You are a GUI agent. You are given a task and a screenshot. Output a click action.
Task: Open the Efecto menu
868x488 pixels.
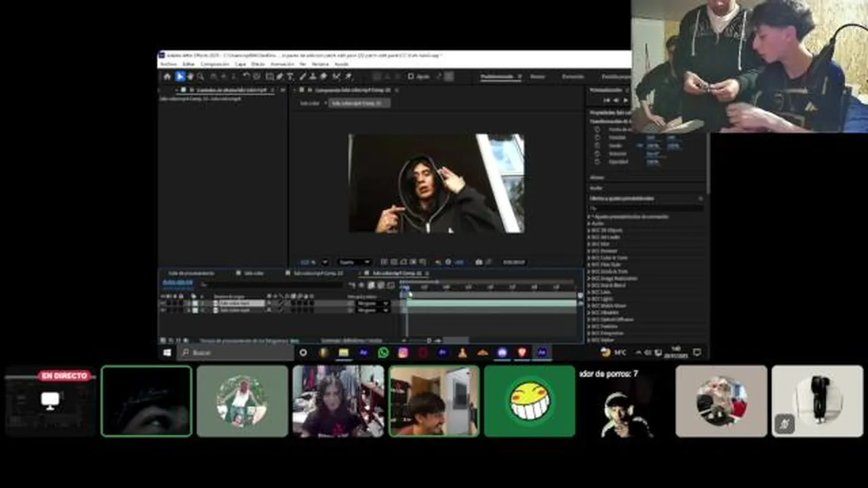(x=258, y=64)
